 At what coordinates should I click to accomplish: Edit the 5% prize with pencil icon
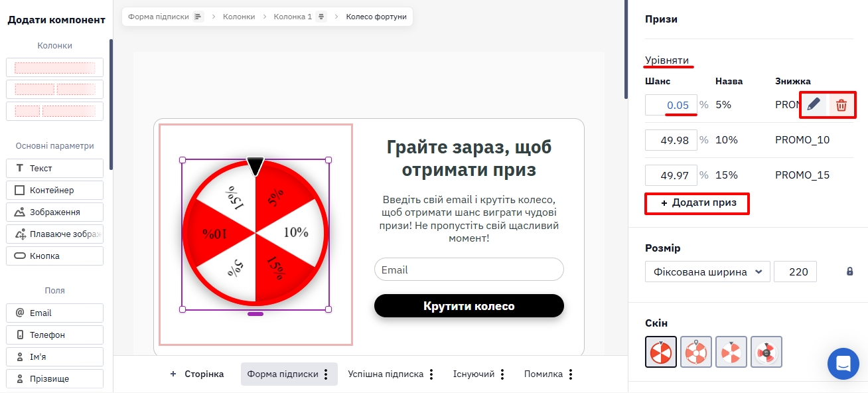click(814, 105)
